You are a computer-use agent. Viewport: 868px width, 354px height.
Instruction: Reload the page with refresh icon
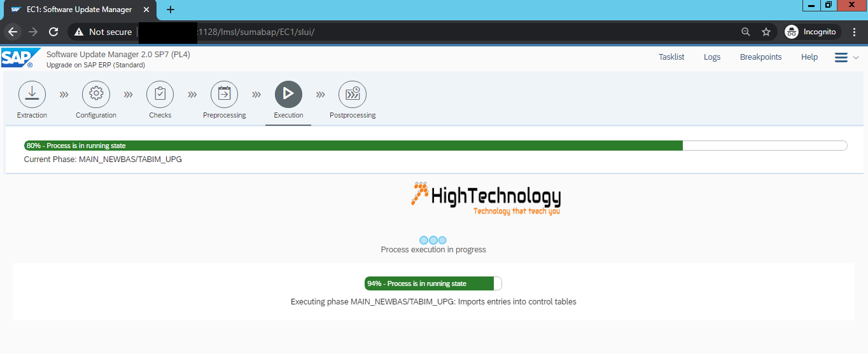pyautogui.click(x=53, y=32)
